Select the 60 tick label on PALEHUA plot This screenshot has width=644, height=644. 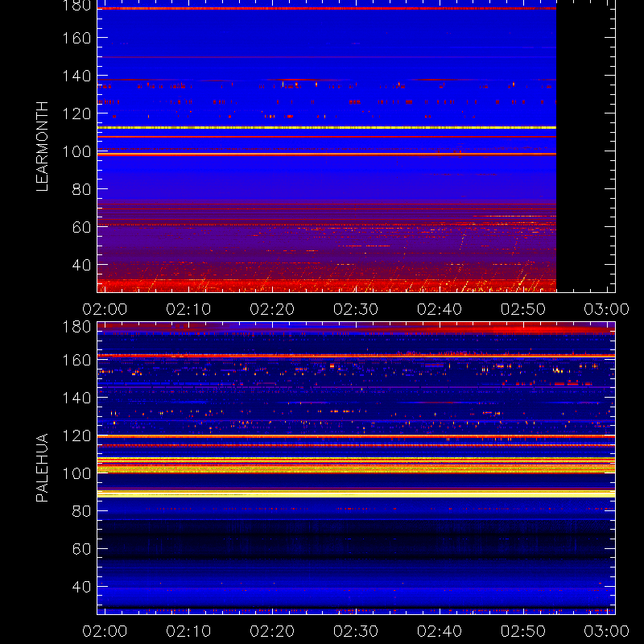[x=81, y=549]
